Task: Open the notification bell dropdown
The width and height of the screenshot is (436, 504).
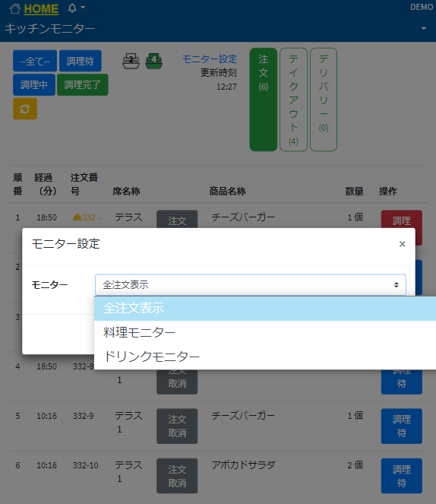Action: [x=77, y=8]
